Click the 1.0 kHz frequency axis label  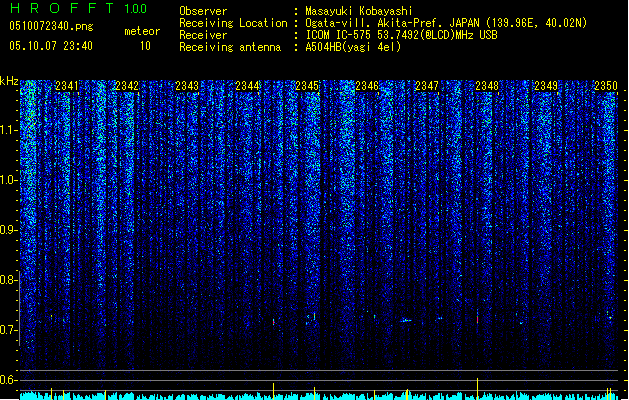click(x=9, y=180)
